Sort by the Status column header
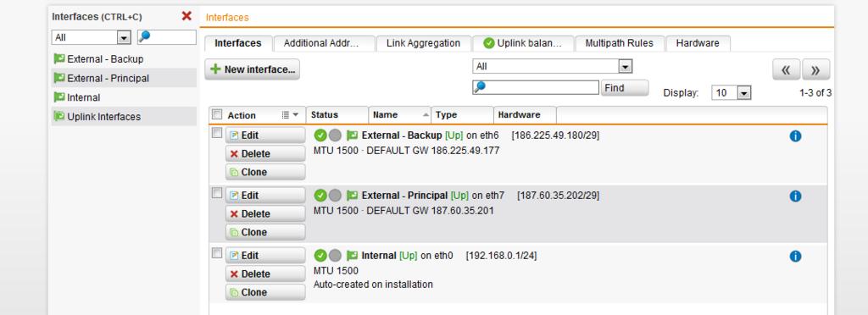868x315 pixels. click(x=337, y=115)
